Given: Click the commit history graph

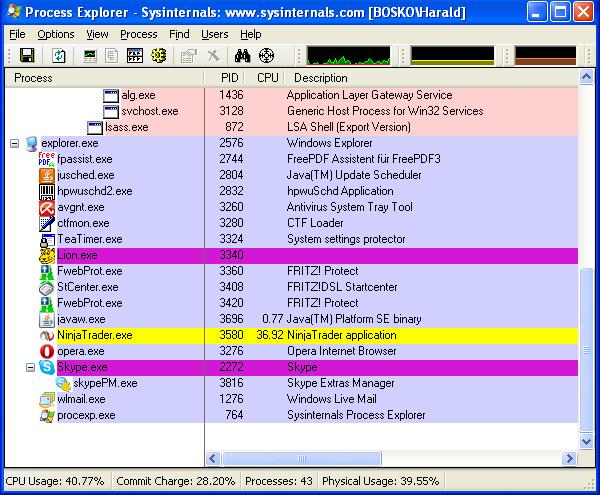Looking at the screenshot, I should (x=452, y=55).
